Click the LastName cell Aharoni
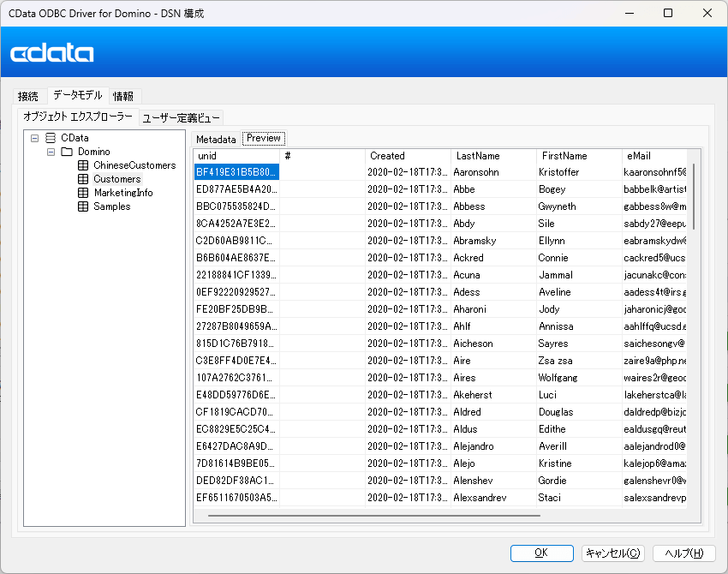The image size is (728, 574). tap(493, 310)
